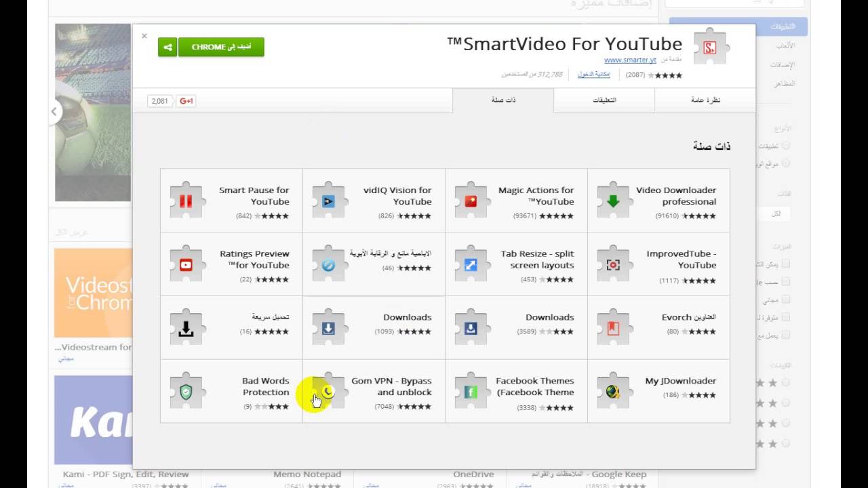The height and width of the screenshot is (488, 868).
Task: Click the Videostream for Chrome thumbnail
Action: (93, 293)
